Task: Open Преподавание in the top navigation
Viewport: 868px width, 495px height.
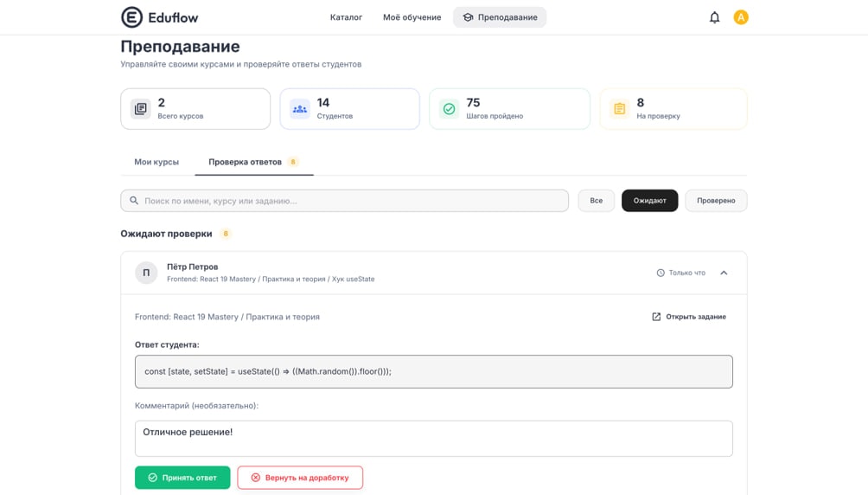Action: tap(500, 17)
